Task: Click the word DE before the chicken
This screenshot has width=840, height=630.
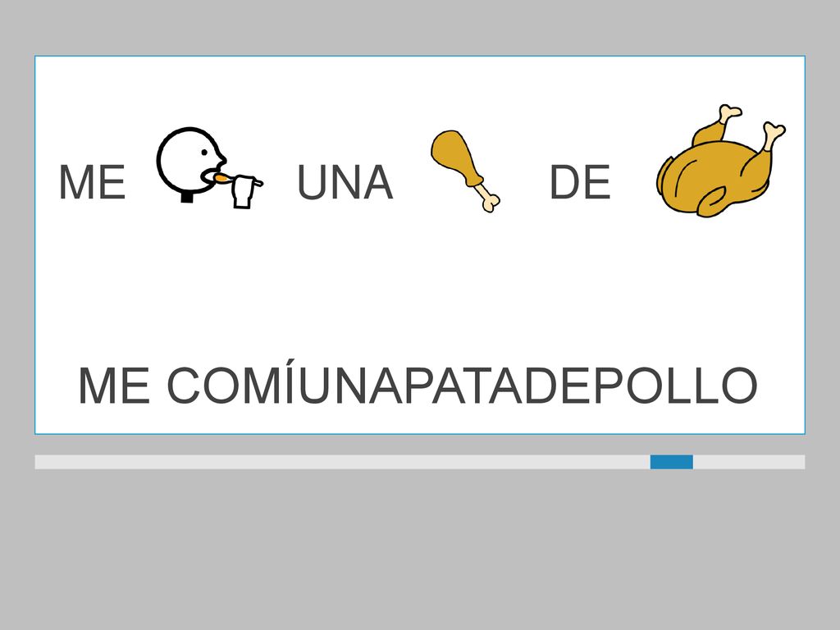Action: 580,183
